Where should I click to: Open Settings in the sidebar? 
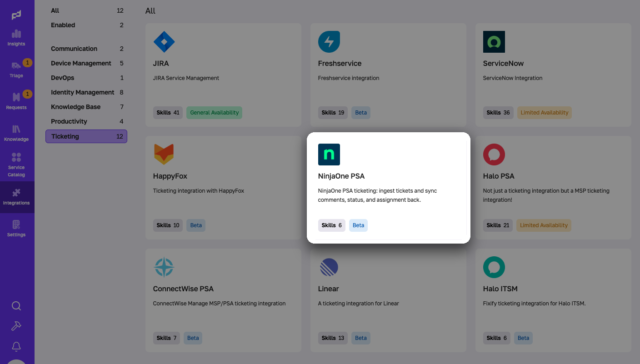[16, 229]
